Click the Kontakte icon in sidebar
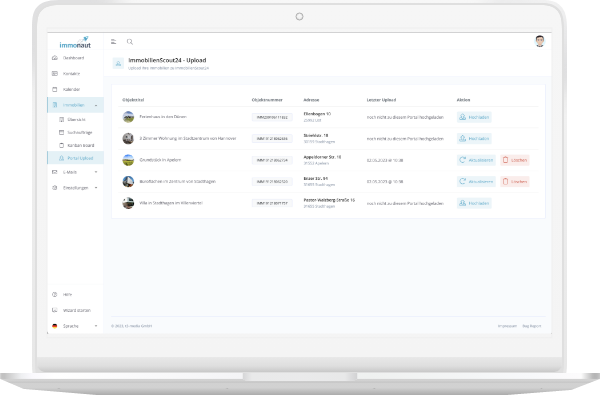 click(55, 73)
